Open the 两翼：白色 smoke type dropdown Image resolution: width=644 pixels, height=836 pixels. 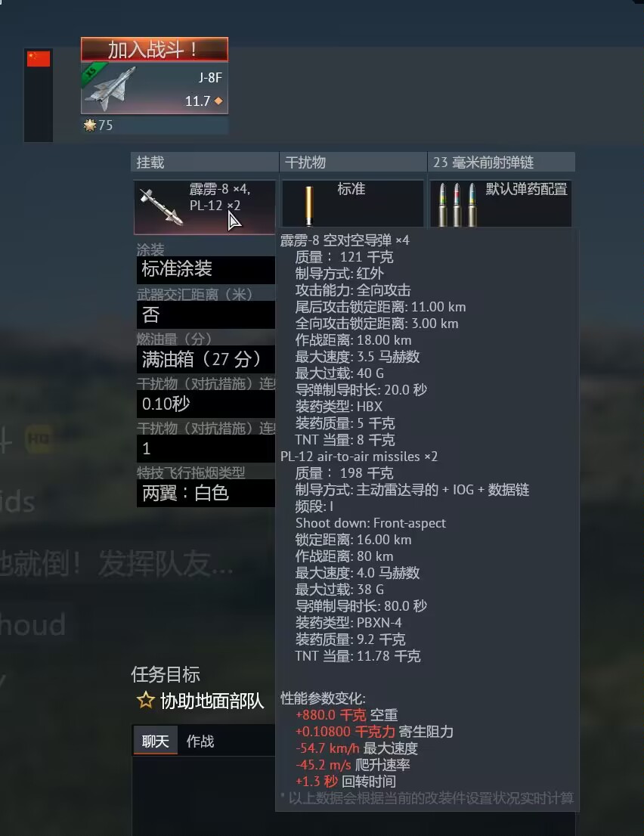tap(206, 493)
